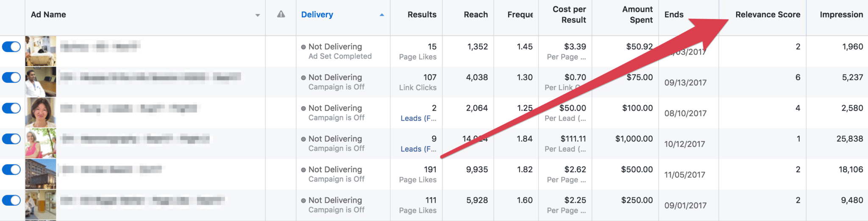Viewport: 868px width, 221px height.
Task: Select the $50.00 cost per lead cell
Action: pyautogui.click(x=573, y=108)
